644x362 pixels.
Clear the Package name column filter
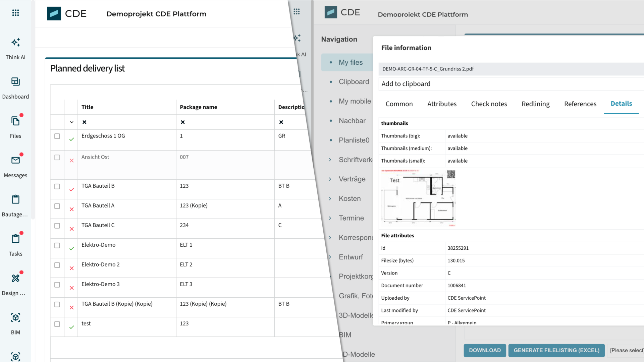point(183,122)
